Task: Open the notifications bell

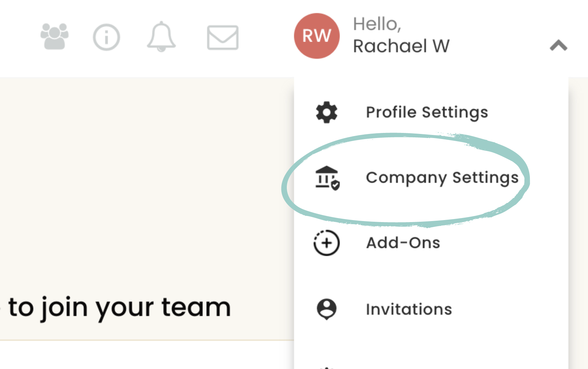Action: (161, 37)
